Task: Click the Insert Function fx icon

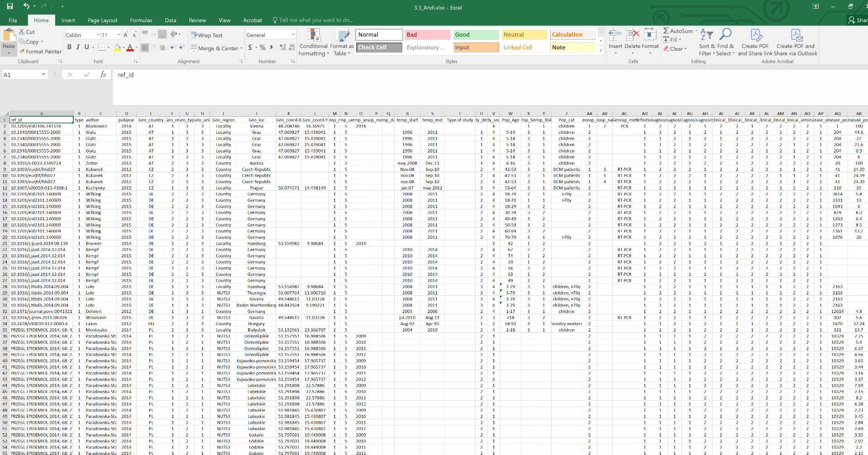Action: click(x=103, y=75)
